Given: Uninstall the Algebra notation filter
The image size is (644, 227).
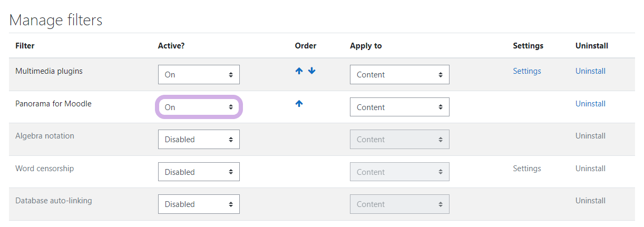Looking at the screenshot, I should pyautogui.click(x=590, y=136).
